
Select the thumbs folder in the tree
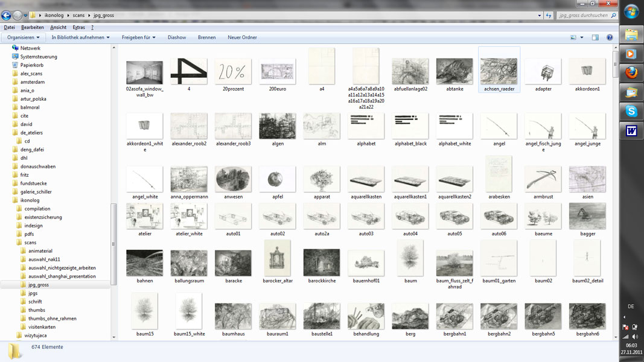(x=37, y=310)
